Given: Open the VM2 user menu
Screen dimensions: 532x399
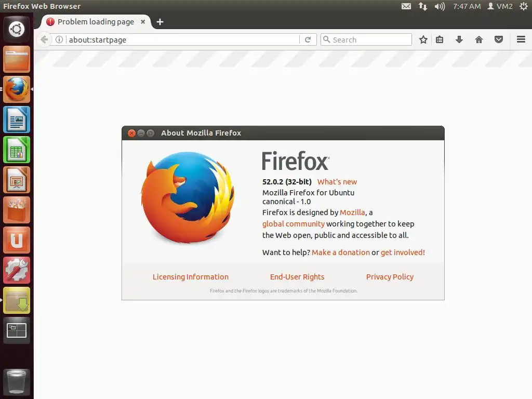Looking at the screenshot, I should pyautogui.click(x=500, y=6).
